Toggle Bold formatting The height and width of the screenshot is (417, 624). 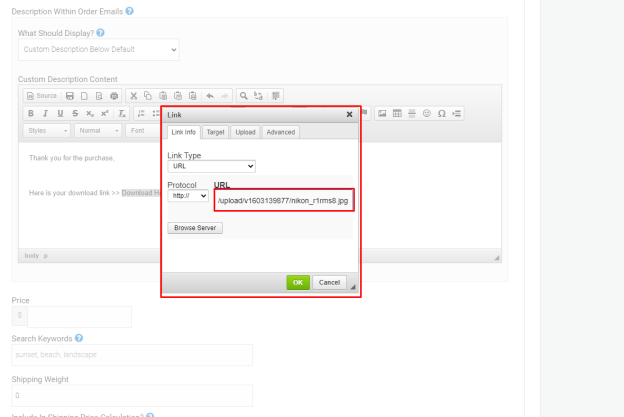31,113
